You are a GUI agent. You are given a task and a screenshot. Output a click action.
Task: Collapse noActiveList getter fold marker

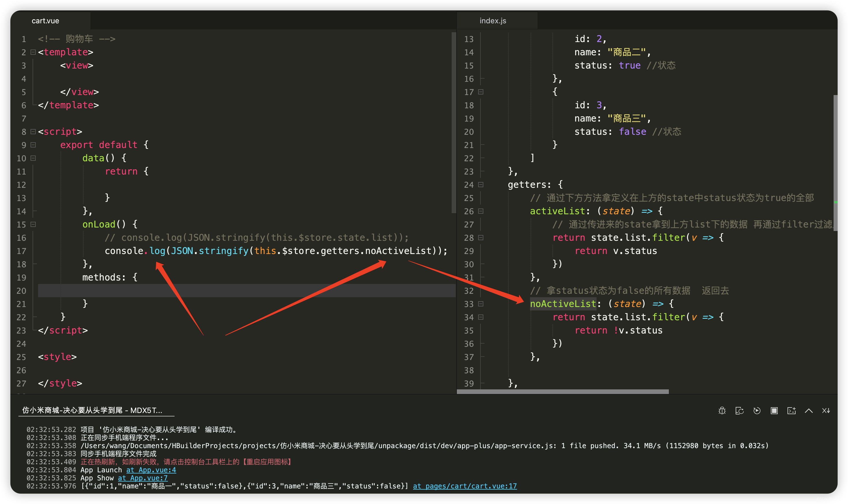coord(480,304)
